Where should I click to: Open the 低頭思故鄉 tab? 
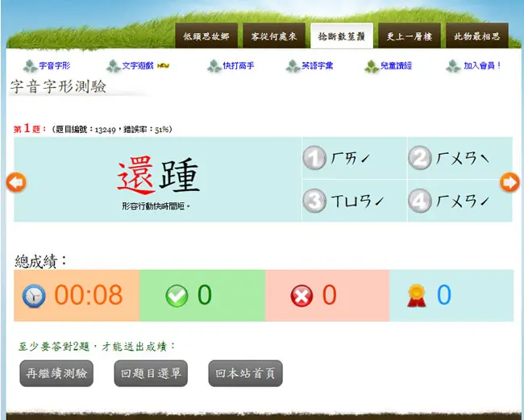pos(206,36)
